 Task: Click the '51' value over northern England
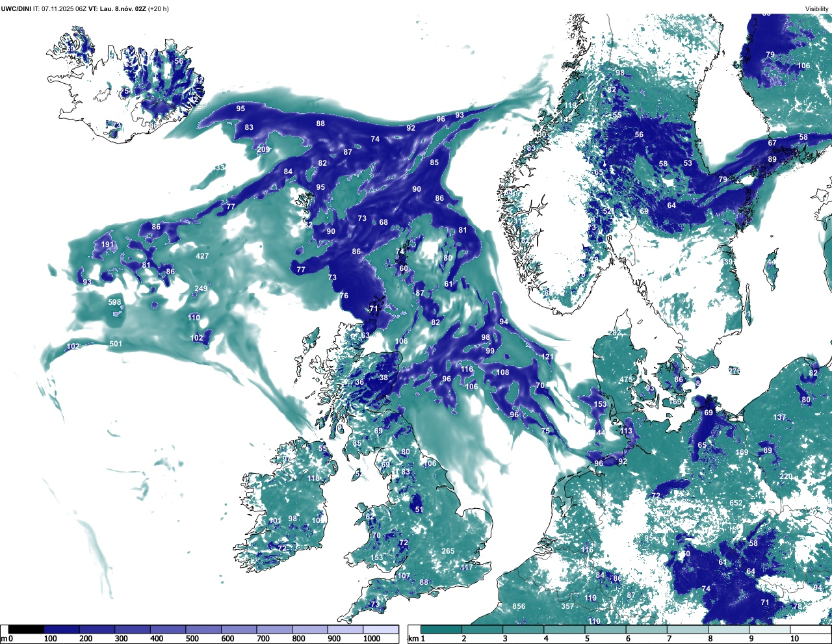[419, 510]
